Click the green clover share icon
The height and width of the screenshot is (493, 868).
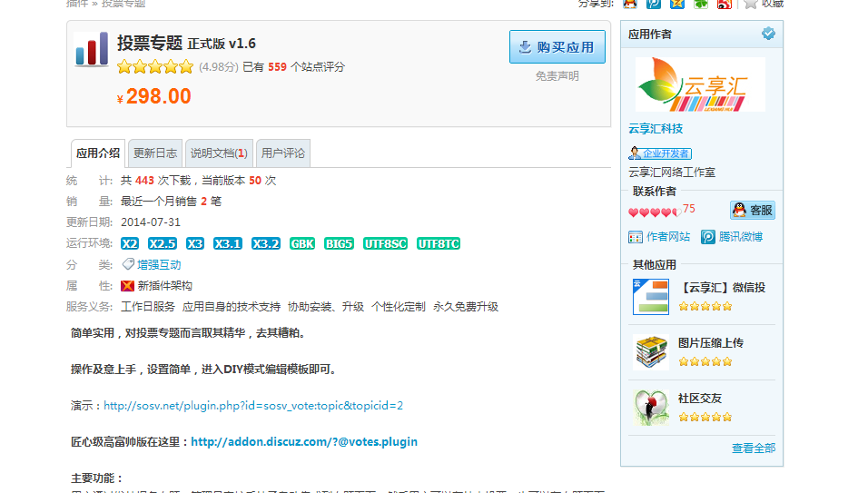701,4
